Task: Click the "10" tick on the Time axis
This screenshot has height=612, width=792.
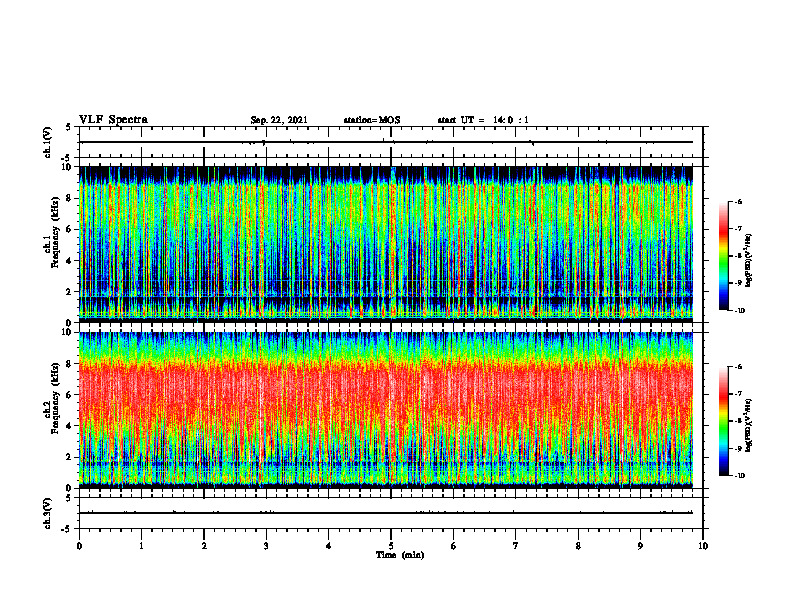Action: coord(703,546)
